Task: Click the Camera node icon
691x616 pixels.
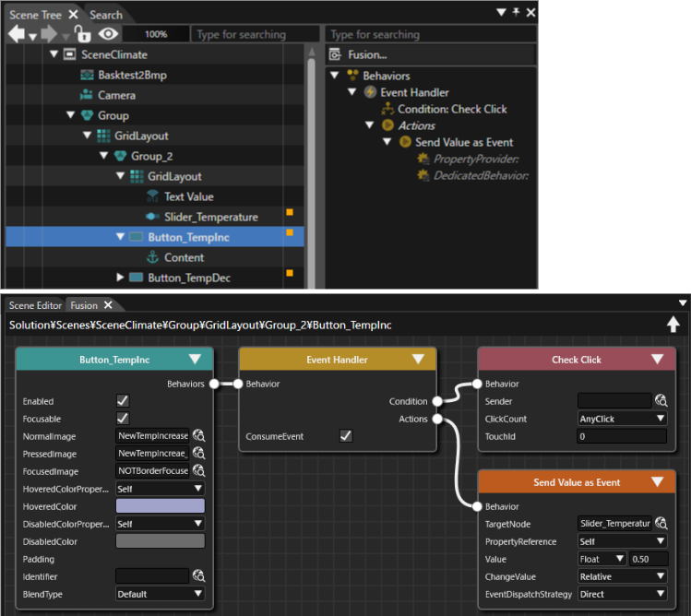Action: pos(87,95)
